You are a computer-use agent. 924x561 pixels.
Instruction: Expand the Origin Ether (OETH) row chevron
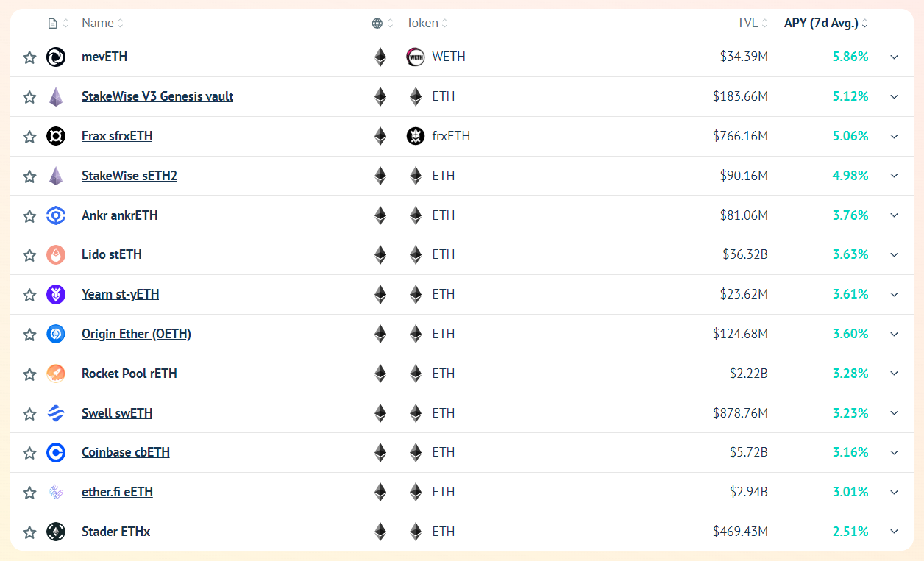(895, 334)
